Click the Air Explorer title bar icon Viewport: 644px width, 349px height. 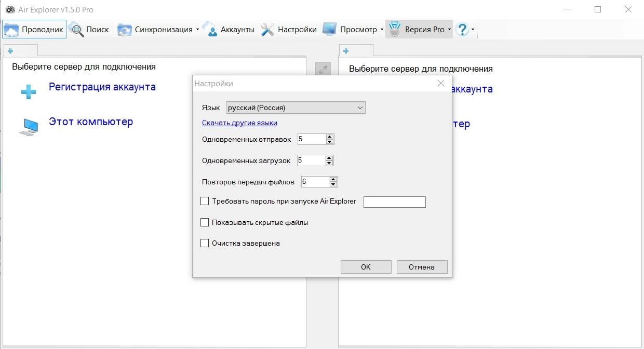click(10, 9)
